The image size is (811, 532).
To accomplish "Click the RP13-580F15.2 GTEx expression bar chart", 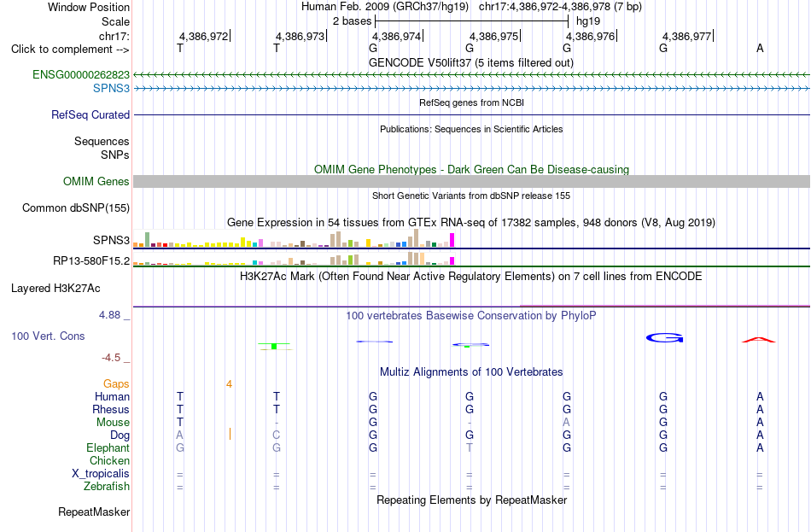I will [294, 258].
